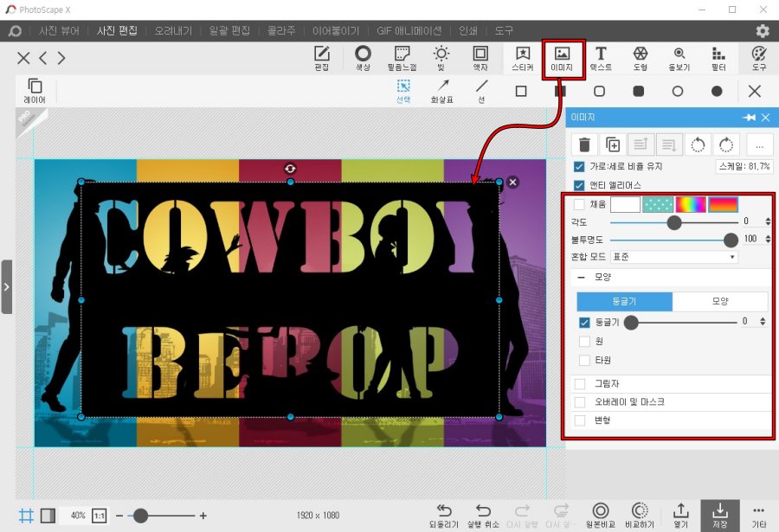Choose the 선택 (Select) object tool
The width and height of the screenshot is (779, 532).
[x=403, y=91]
